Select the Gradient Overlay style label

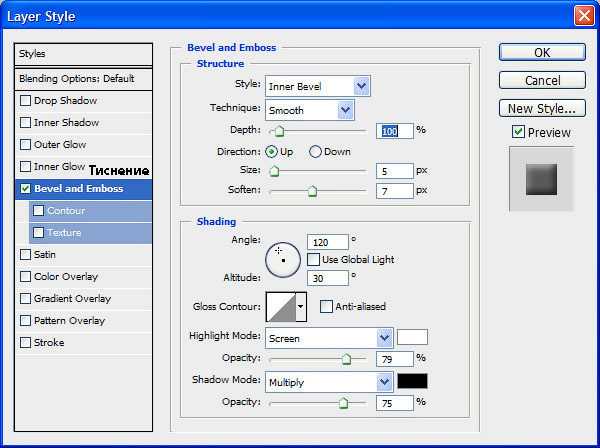(72, 298)
